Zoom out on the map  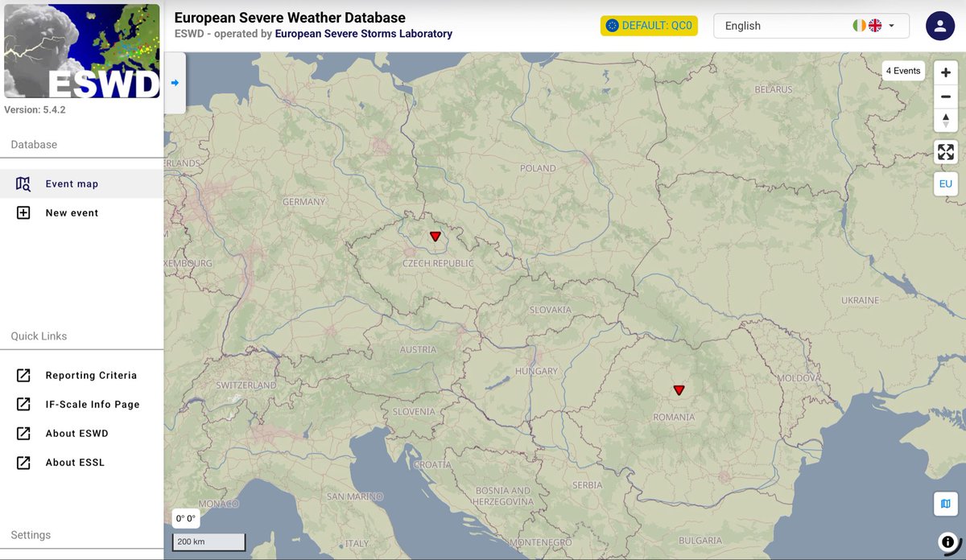946,97
